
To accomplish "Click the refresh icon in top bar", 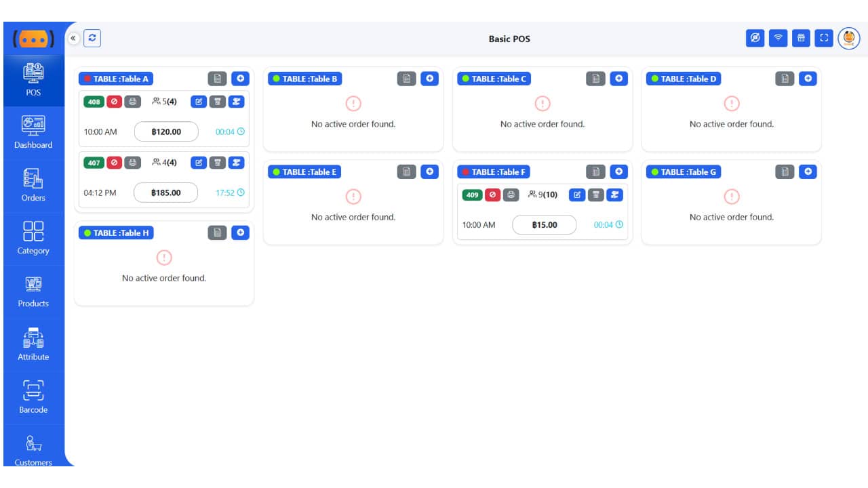I will click(x=92, y=39).
